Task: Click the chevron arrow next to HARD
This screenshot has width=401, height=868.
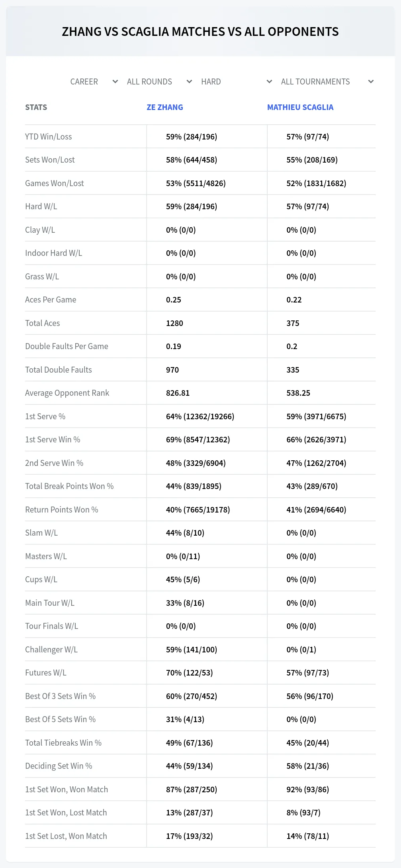Action: (270, 82)
